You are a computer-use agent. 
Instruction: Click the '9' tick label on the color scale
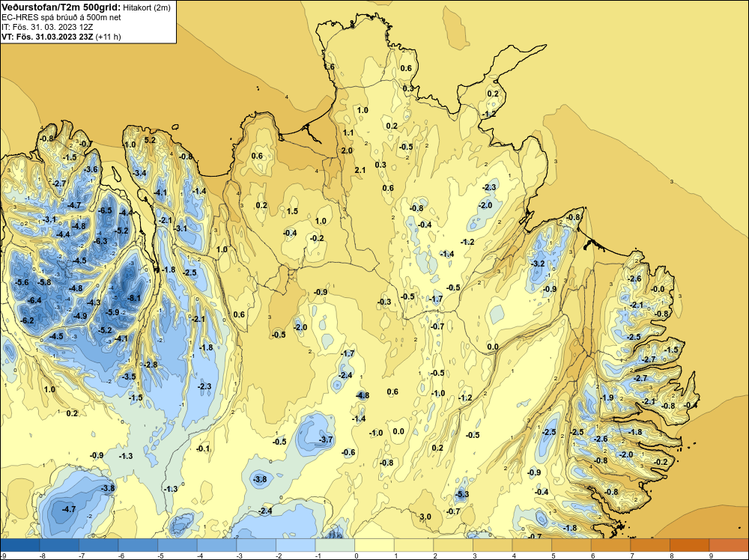711,556
